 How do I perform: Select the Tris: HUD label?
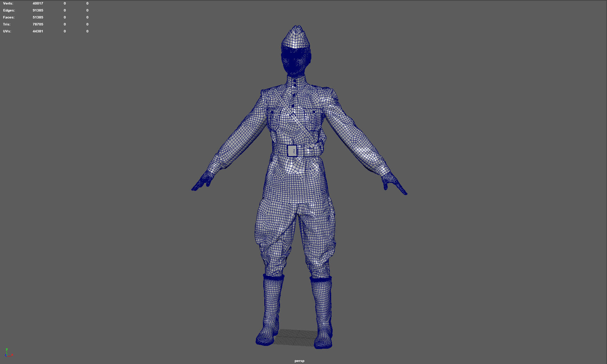(7, 24)
